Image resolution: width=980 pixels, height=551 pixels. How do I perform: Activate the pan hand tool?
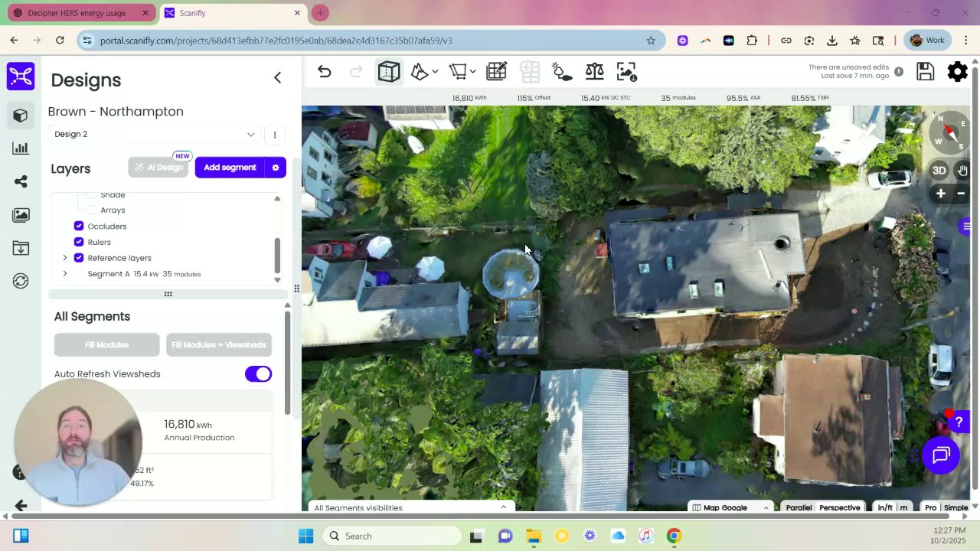962,171
